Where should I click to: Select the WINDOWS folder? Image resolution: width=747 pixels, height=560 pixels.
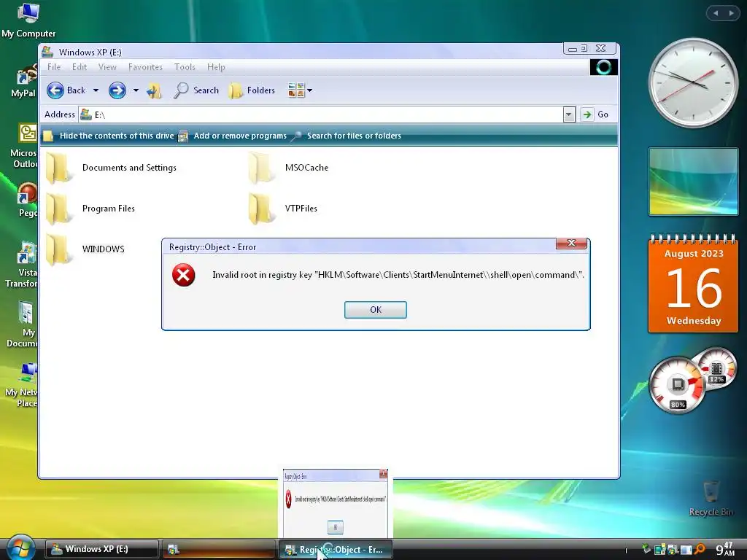(85, 249)
